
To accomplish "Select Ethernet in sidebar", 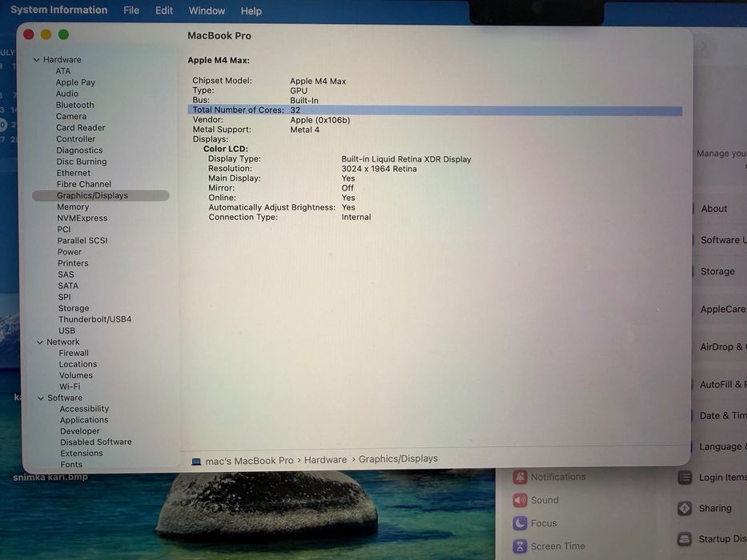I will pos(73,174).
